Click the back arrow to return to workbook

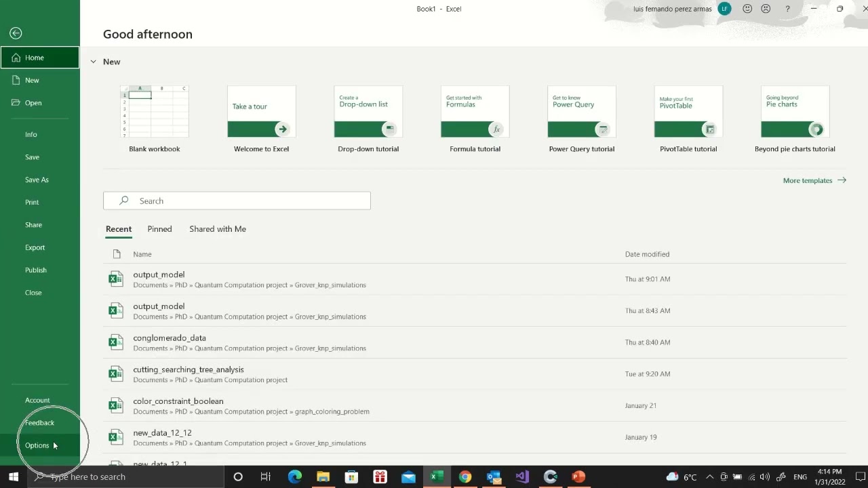16,33
